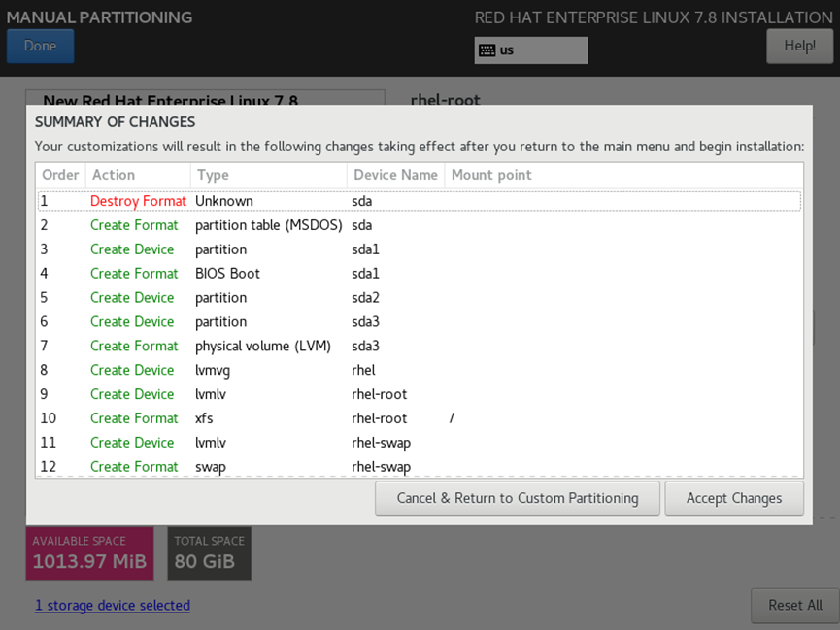Click the blue Done button
The height and width of the screenshot is (630, 840).
point(40,46)
